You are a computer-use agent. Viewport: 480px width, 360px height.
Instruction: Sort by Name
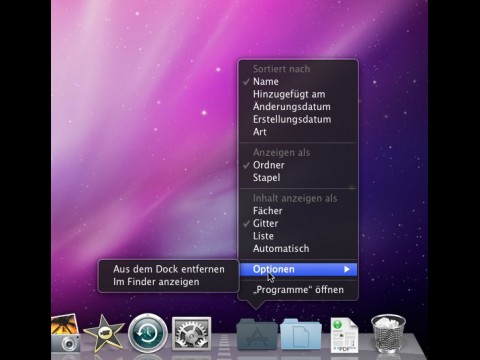click(x=298, y=81)
